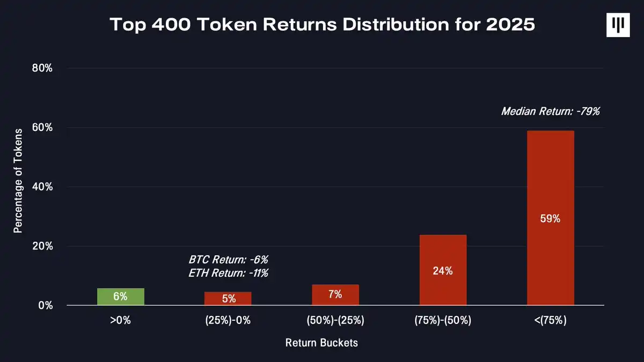The height and width of the screenshot is (362, 644).
Task: Click the 20% y-axis tick label
Action: [42, 246]
